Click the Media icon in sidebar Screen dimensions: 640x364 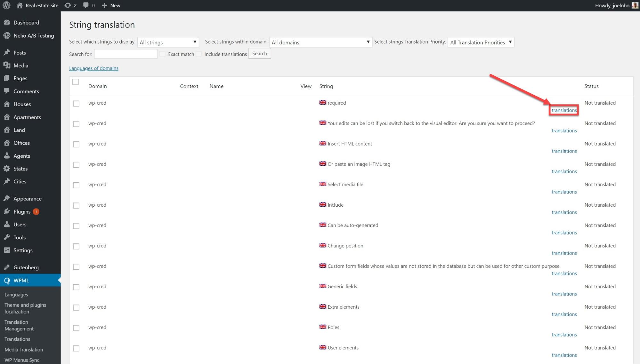(x=7, y=65)
